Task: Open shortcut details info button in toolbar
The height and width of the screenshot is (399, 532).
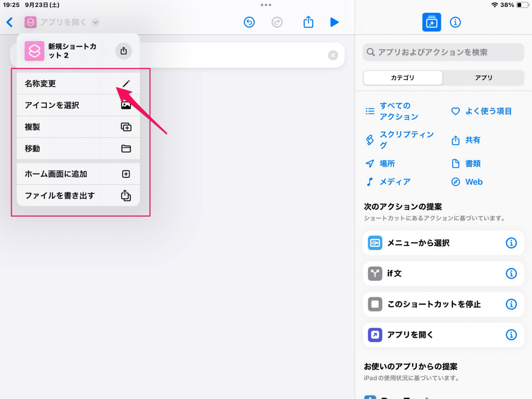Action: pyautogui.click(x=455, y=22)
